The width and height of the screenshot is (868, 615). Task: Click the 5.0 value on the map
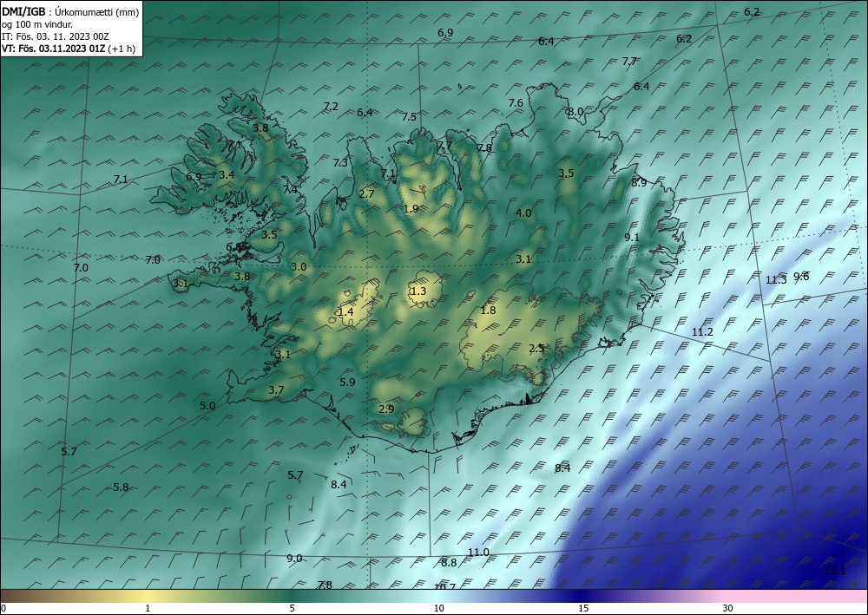pyautogui.click(x=207, y=405)
